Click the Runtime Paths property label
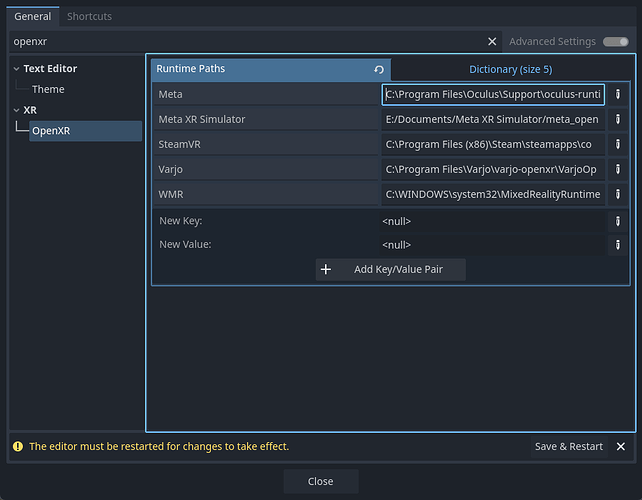This screenshot has height=500, width=642. tap(190, 69)
